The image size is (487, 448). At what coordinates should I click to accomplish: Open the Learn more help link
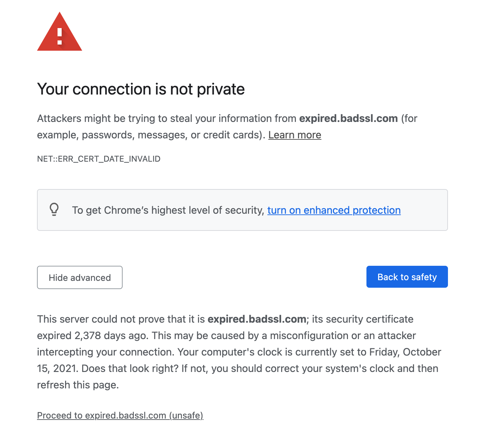(295, 135)
